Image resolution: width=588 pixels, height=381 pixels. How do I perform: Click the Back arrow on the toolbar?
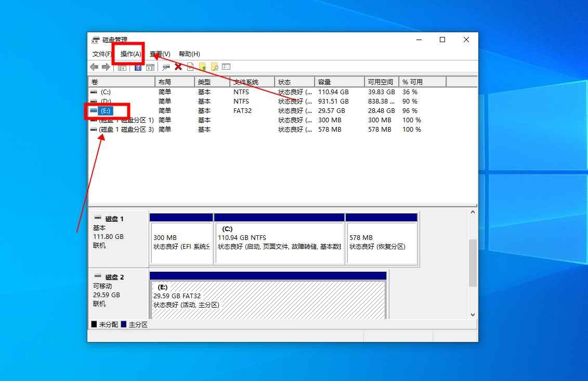94,67
